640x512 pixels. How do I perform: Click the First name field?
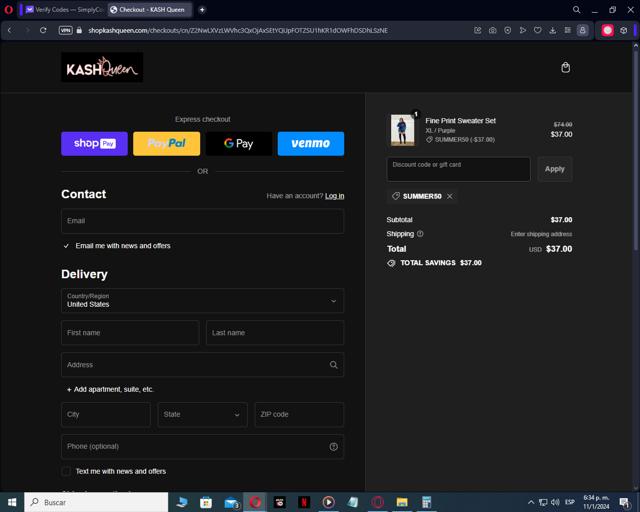tap(130, 333)
